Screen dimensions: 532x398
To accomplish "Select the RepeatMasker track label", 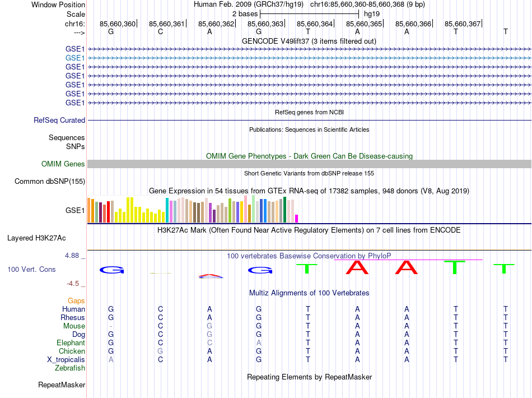I will pyautogui.click(x=62, y=385).
